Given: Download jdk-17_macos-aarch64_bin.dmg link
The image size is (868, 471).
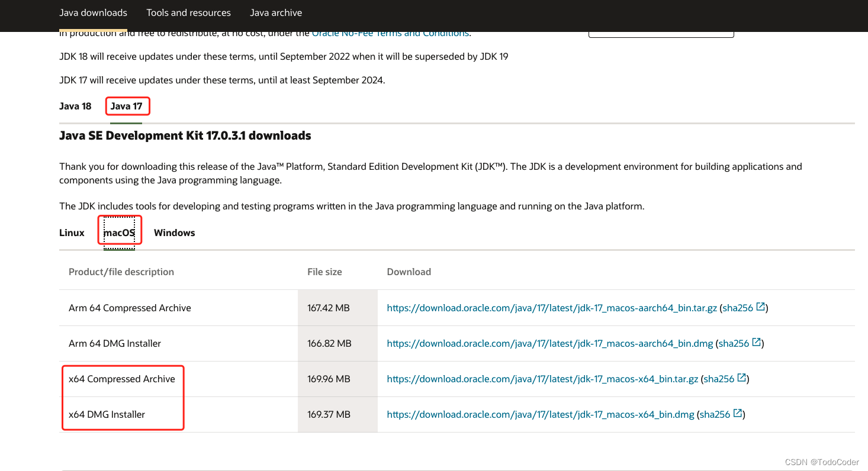Looking at the screenshot, I should click(x=550, y=344).
